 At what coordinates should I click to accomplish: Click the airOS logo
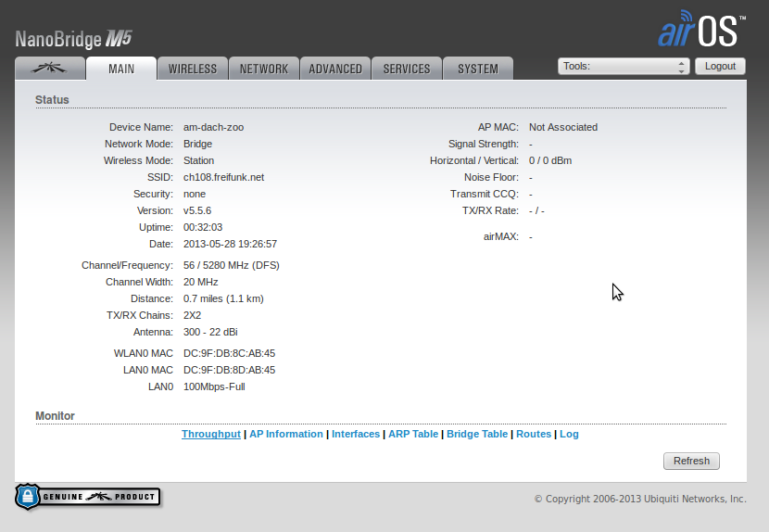click(700, 30)
